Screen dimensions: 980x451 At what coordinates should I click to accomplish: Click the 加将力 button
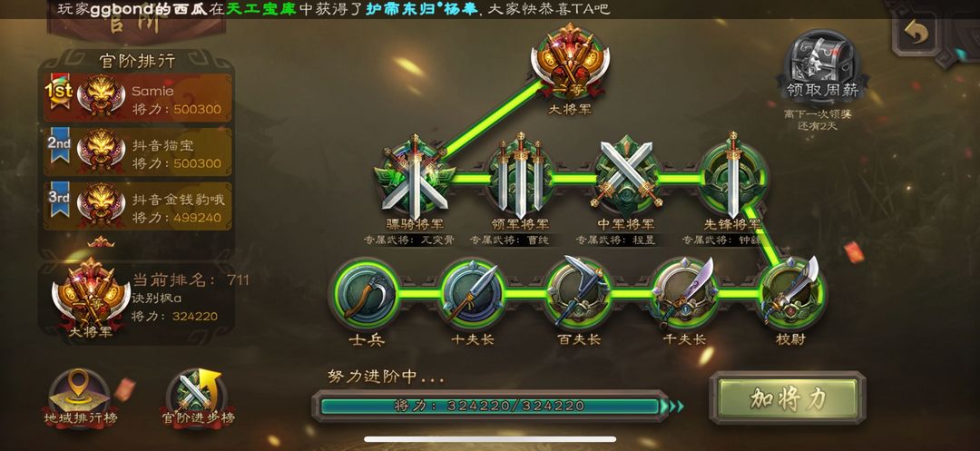(x=788, y=398)
